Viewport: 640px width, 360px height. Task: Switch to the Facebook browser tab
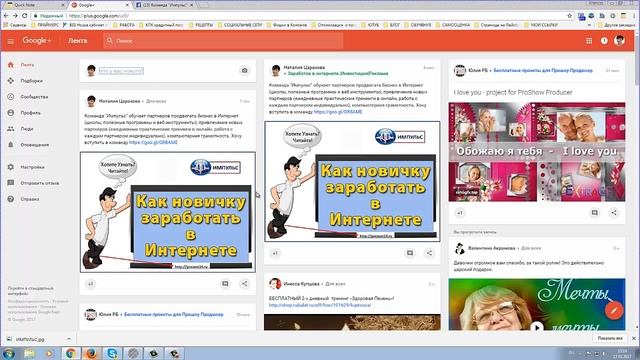pyautogui.click(x=165, y=5)
